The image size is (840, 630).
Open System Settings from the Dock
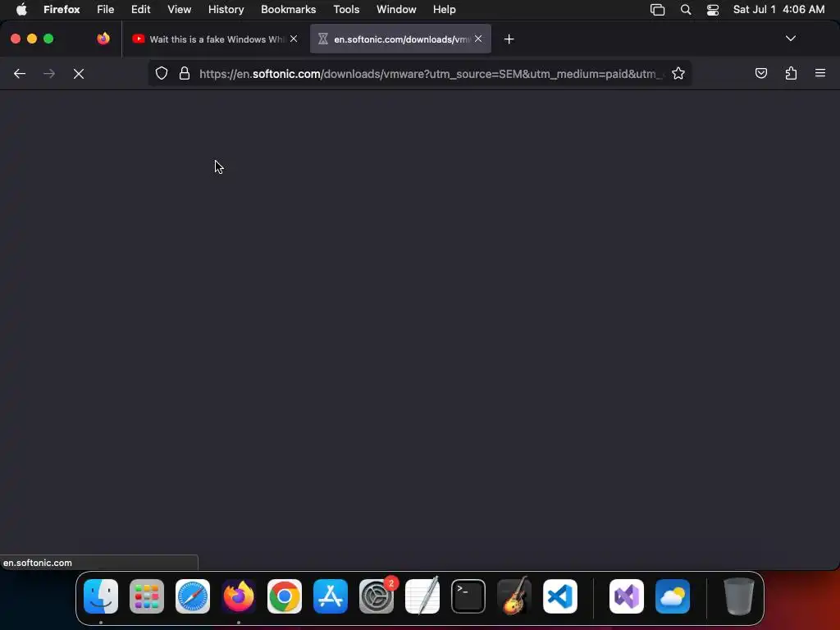(x=377, y=596)
